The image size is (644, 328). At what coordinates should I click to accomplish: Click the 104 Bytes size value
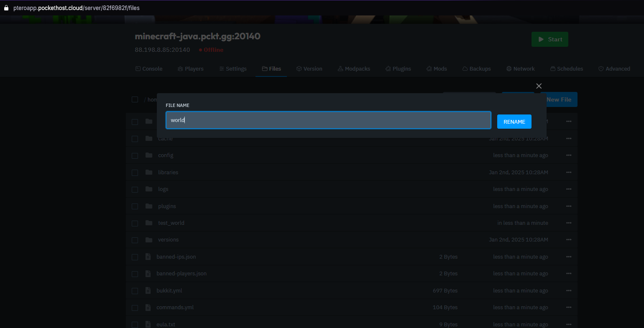click(x=445, y=308)
